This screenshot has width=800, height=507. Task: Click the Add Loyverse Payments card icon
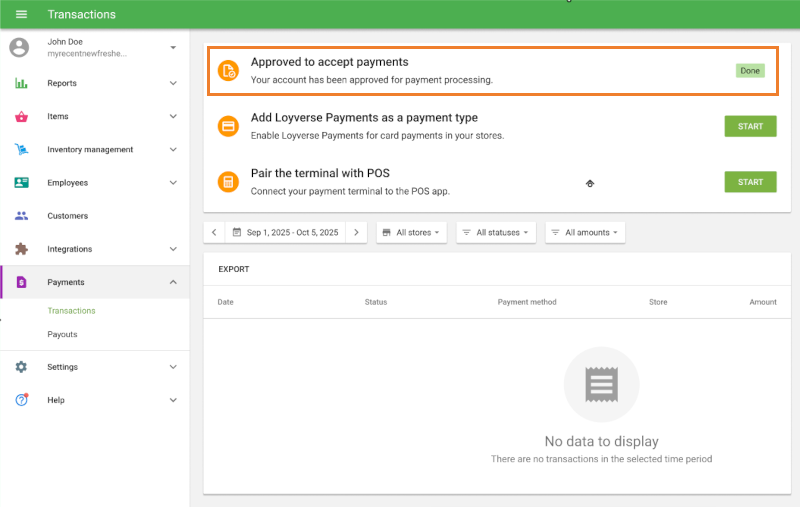[x=228, y=126]
